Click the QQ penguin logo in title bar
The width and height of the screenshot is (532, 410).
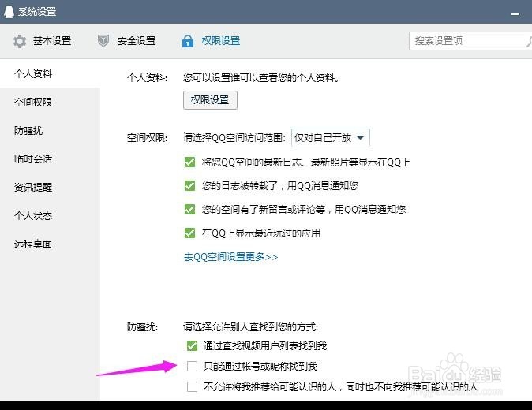(x=9, y=12)
